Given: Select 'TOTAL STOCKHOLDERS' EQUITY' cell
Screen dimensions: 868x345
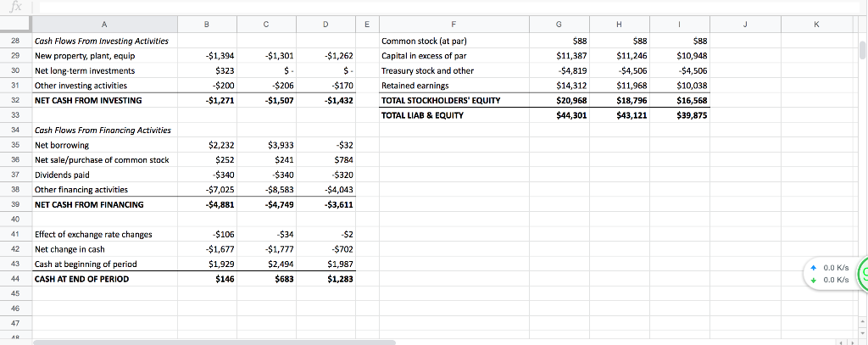Looking at the screenshot, I should tap(453, 100).
